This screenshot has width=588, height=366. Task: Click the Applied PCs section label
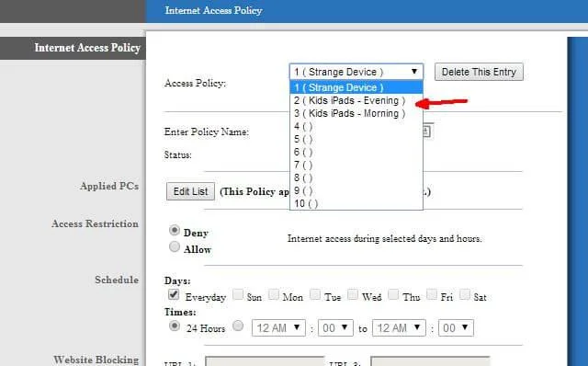pos(109,186)
